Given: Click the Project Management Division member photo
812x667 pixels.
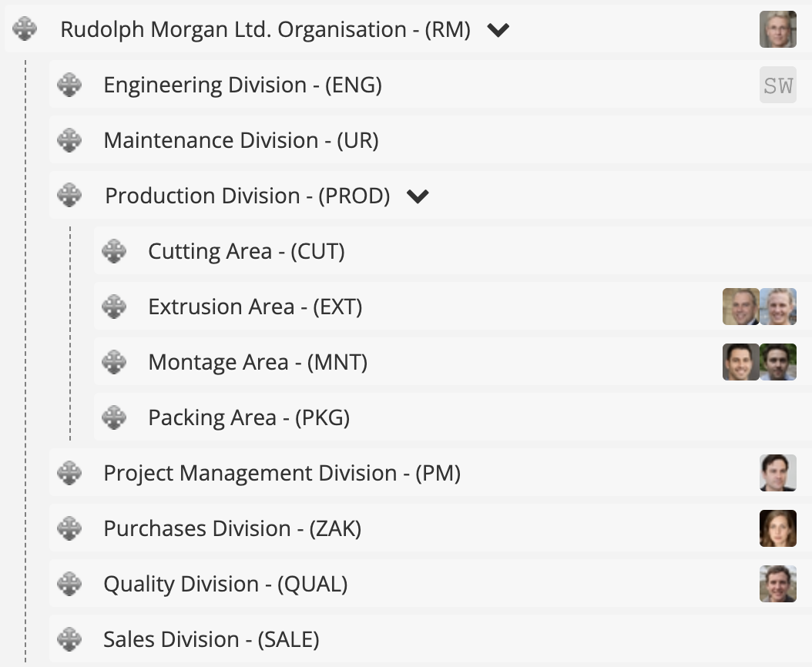Looking at the screenshot, I should [777, 473].
